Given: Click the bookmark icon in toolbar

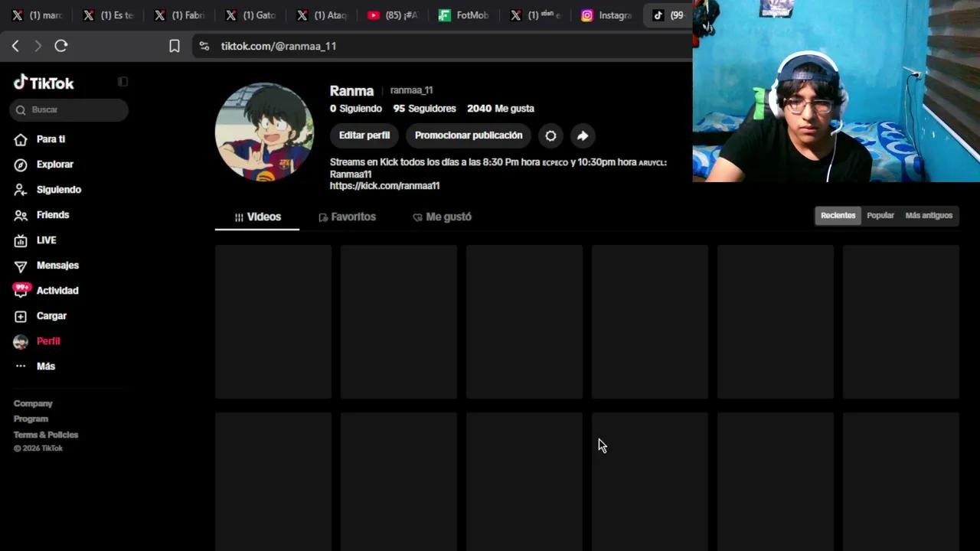Looking at the screenshot, I should click(x=175, y=46).
